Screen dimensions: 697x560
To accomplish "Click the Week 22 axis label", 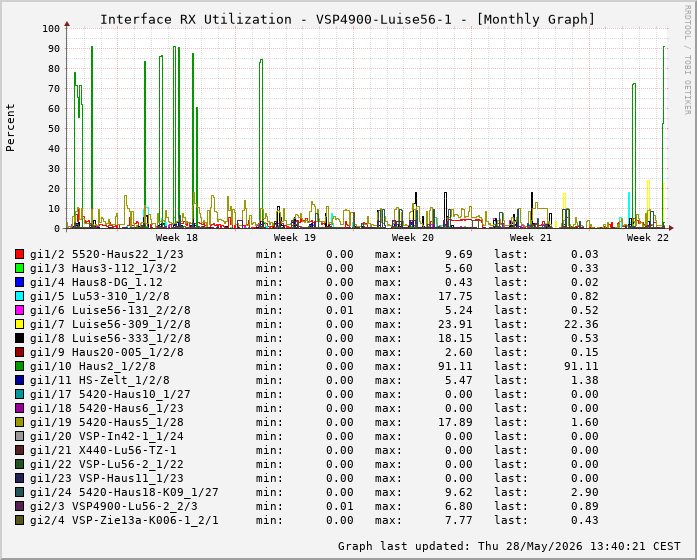I will pyautogui.click(x=648, y=238).
